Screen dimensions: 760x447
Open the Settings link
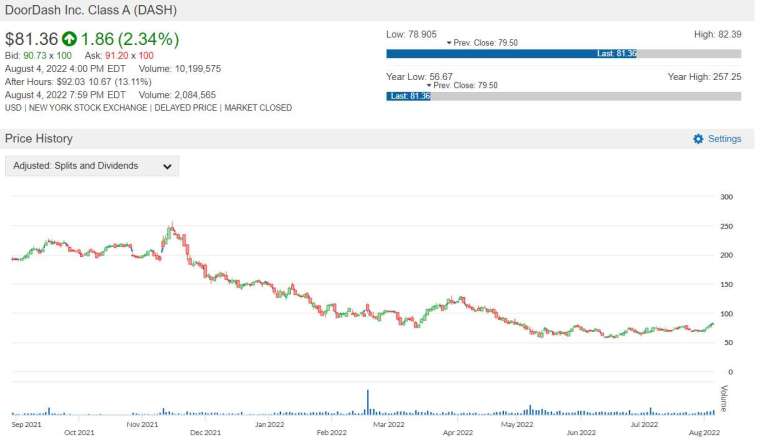coord(725,139)
